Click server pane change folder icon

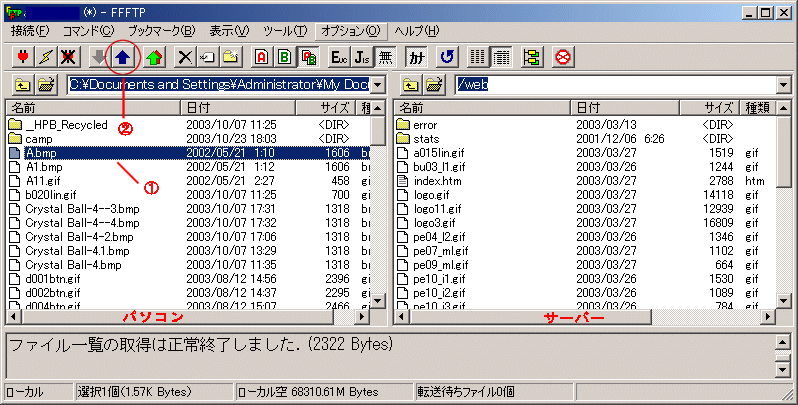(x=434, y=85)
